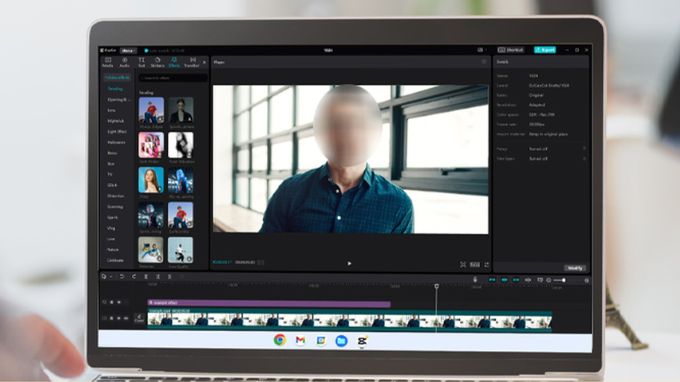Click the Free layer info icon
The image size is (680, 382).
[584, 159]
